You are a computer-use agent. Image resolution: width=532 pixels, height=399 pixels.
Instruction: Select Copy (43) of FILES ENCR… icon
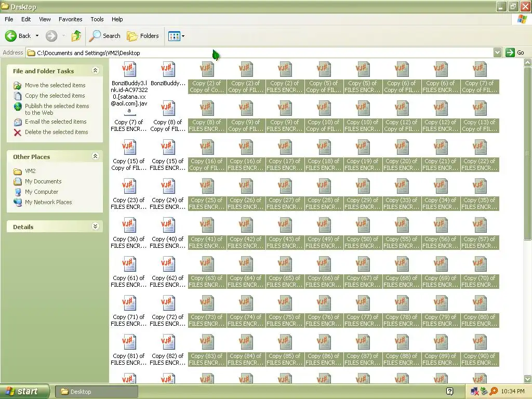coord(285,225)
